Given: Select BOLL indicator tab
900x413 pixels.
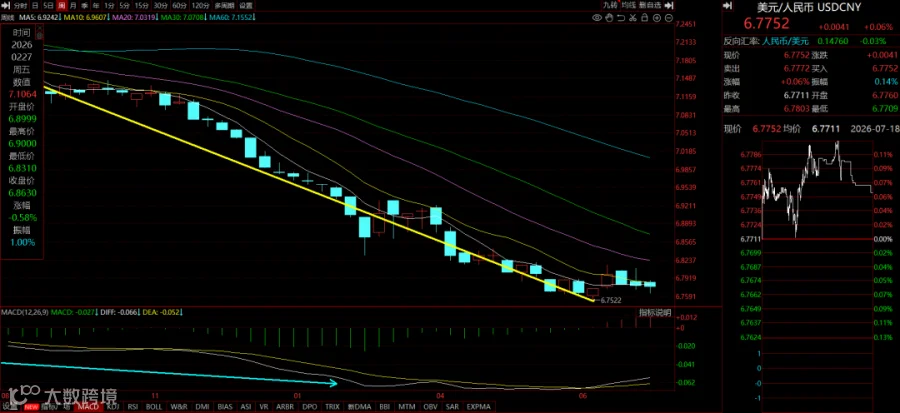Looking at the screenshot, I should [x=154, y=407].
